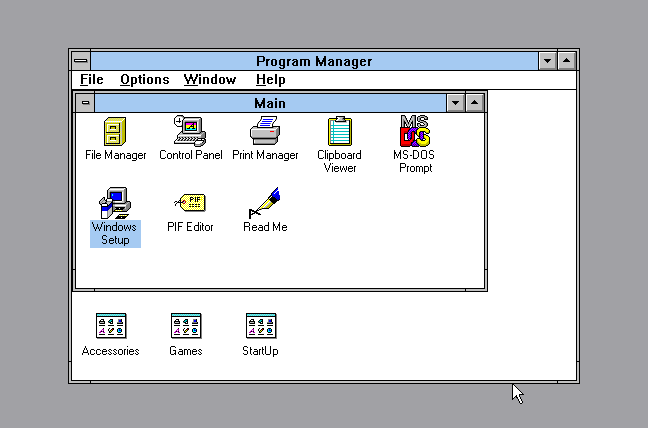The image size is (648, 428).
Task: Open the File menu
Action: 92,79
